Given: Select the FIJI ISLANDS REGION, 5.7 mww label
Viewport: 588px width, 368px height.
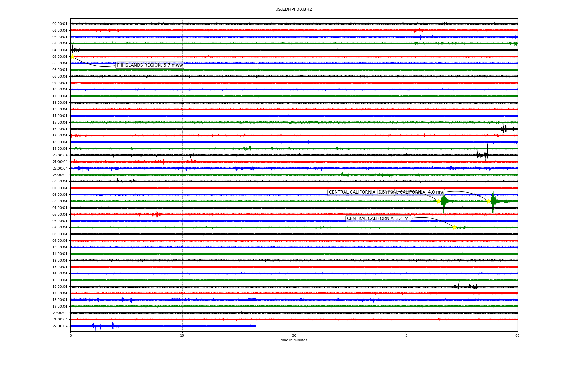Looking at the screenshot, I should point(150,65).
